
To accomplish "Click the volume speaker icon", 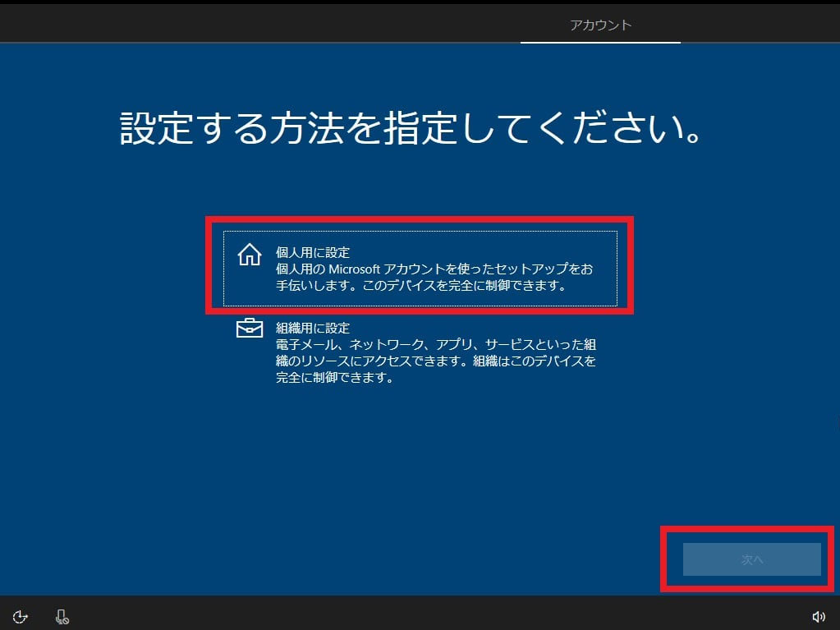I will [818, 617].
